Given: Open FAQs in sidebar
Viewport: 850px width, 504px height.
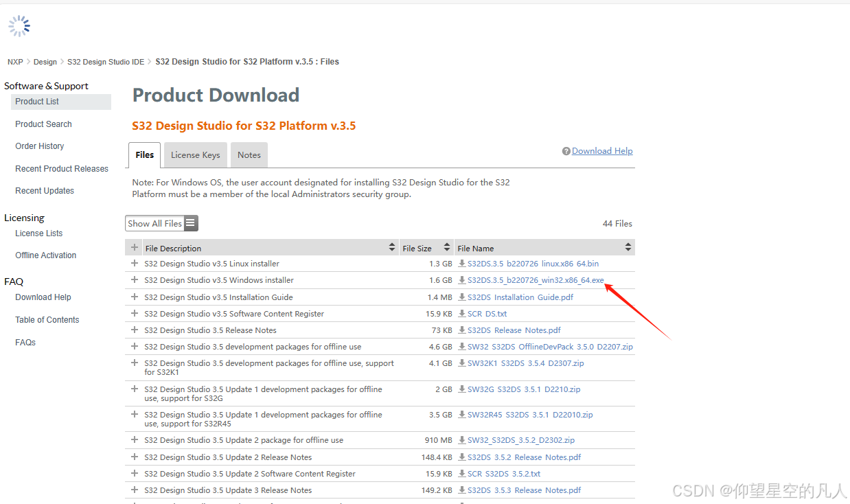Looking at the screenshot, I should tap(25, 343).
